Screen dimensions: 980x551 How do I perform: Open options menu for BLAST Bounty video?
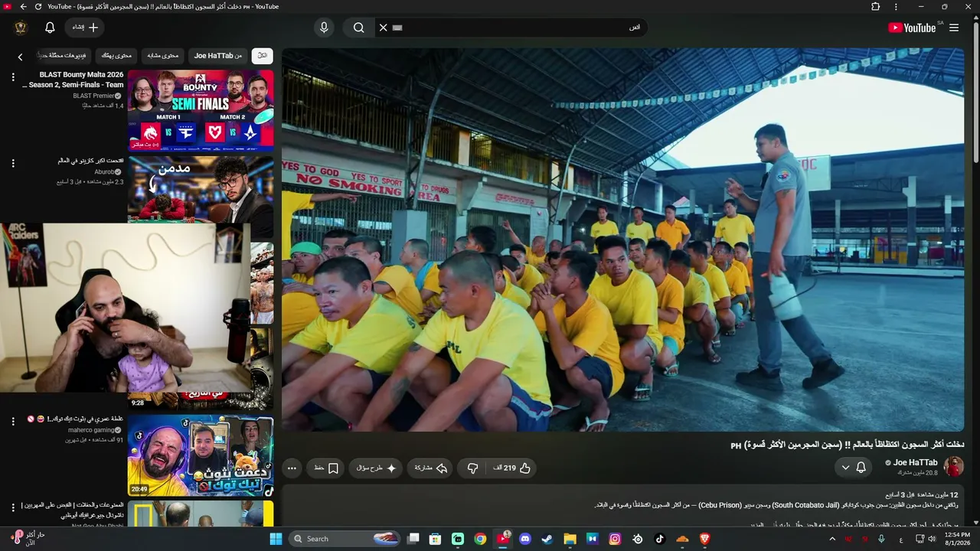coord(12,77)
